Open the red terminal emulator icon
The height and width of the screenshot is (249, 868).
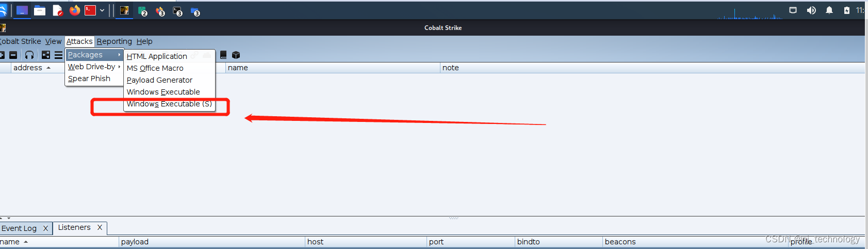point(90,10)
